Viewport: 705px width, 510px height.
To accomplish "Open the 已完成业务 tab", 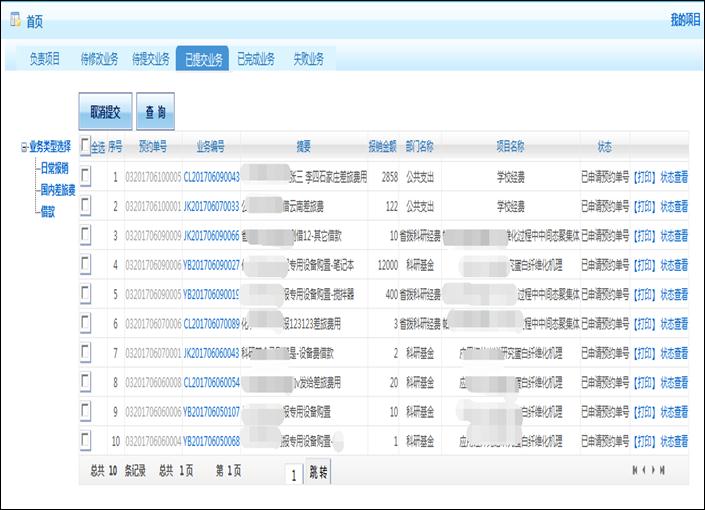I will [x=255, y=59].
